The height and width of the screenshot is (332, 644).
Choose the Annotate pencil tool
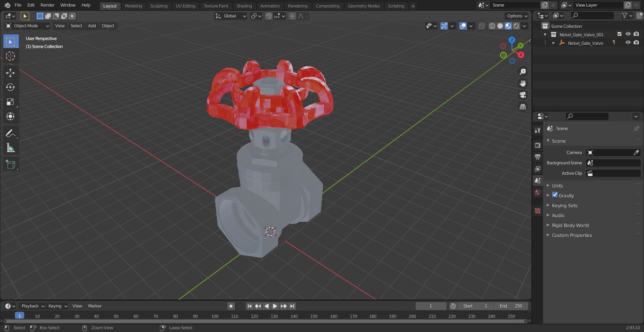[10, 134]
